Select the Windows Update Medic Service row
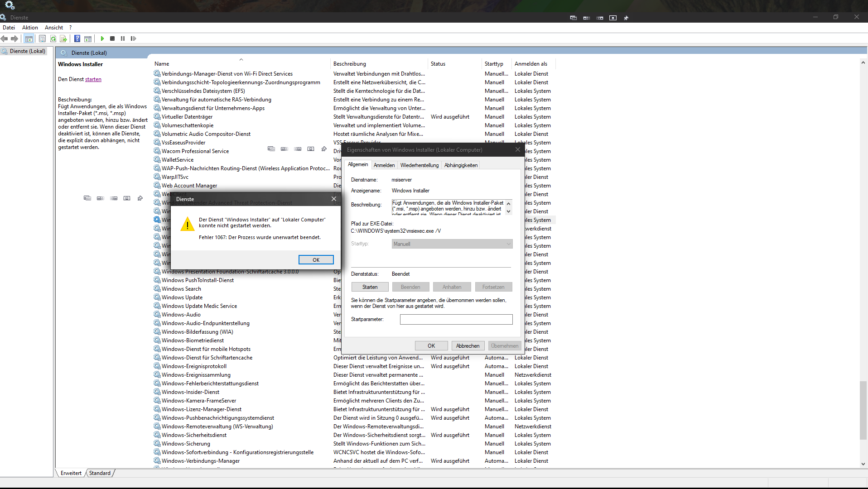868x489 pixels. [x=353, y=306]
